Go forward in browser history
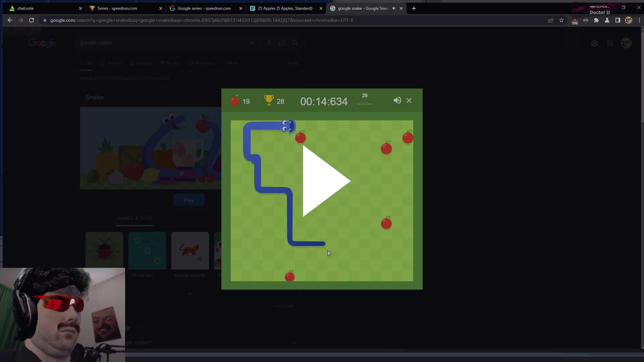The height and width of the screenshot is (362, 644). tap(21, 20)
